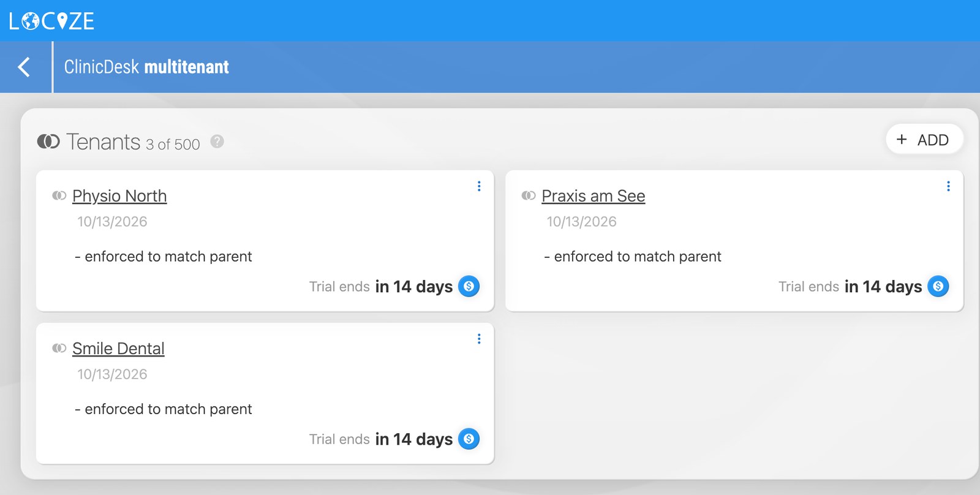Click the tenant icon beside Smile Dental
The width and height of the screenshot is (980, 495).
tap(59, 348)
